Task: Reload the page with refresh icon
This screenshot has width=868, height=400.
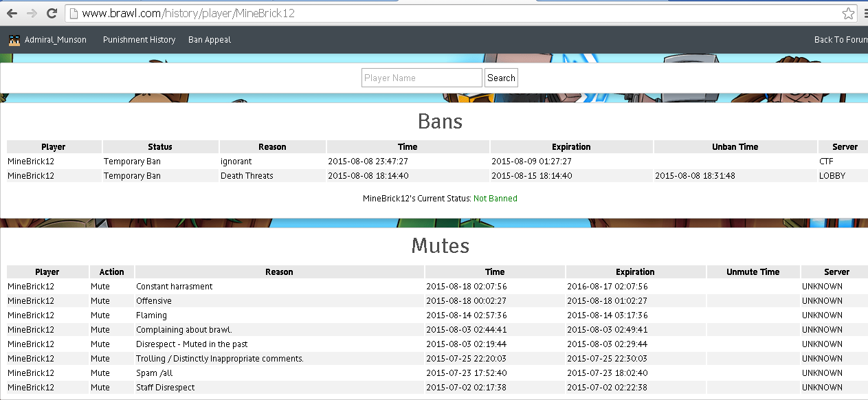Action: tap(52, 13)
